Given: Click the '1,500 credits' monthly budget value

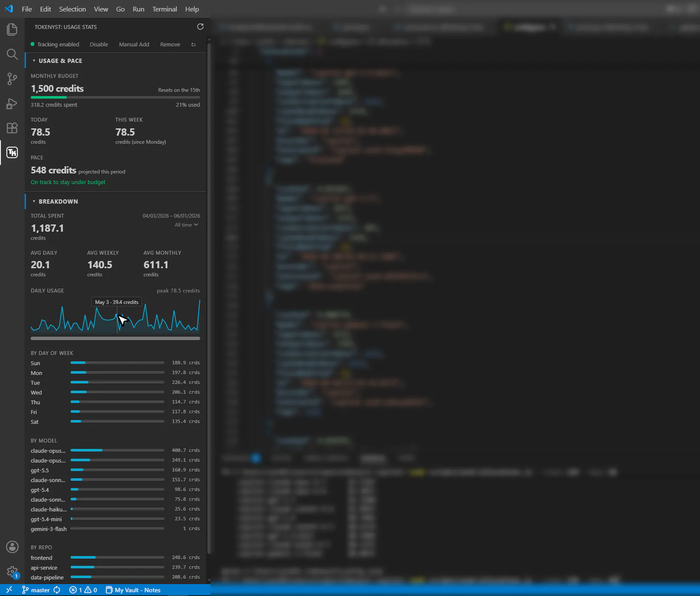Looking at the screenshot, I should [57, 88].
